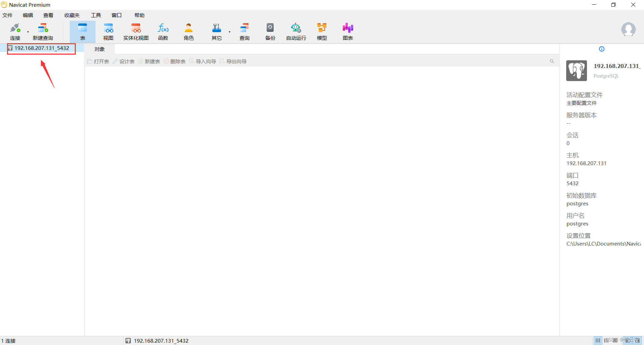
Task: Open the 收藏夹 menu
Action: tap(72, 15)
